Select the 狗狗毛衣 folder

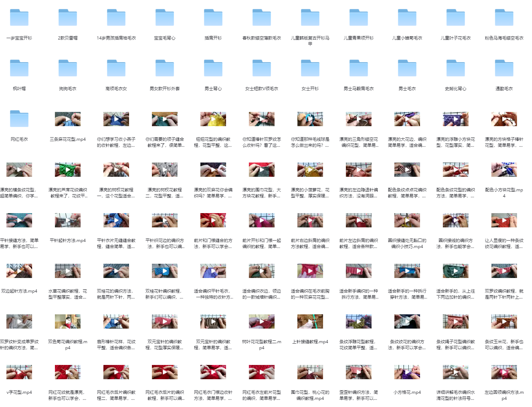(68, 68)
